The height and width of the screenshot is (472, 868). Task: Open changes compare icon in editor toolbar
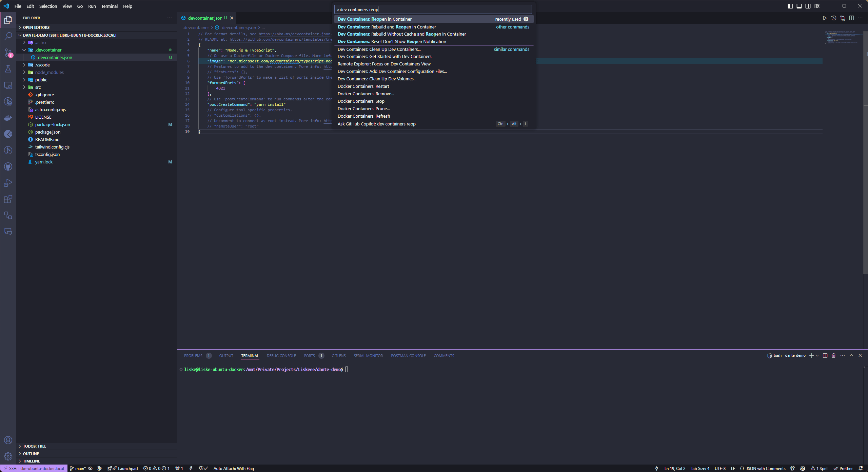click(x=843, y=18)
